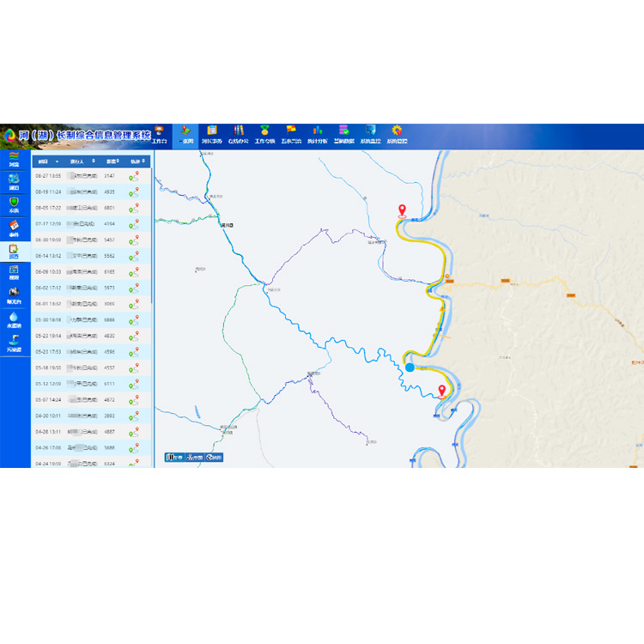
Task: Show track for the 06-01 18:52 patrol
Action: coord(134,304)
